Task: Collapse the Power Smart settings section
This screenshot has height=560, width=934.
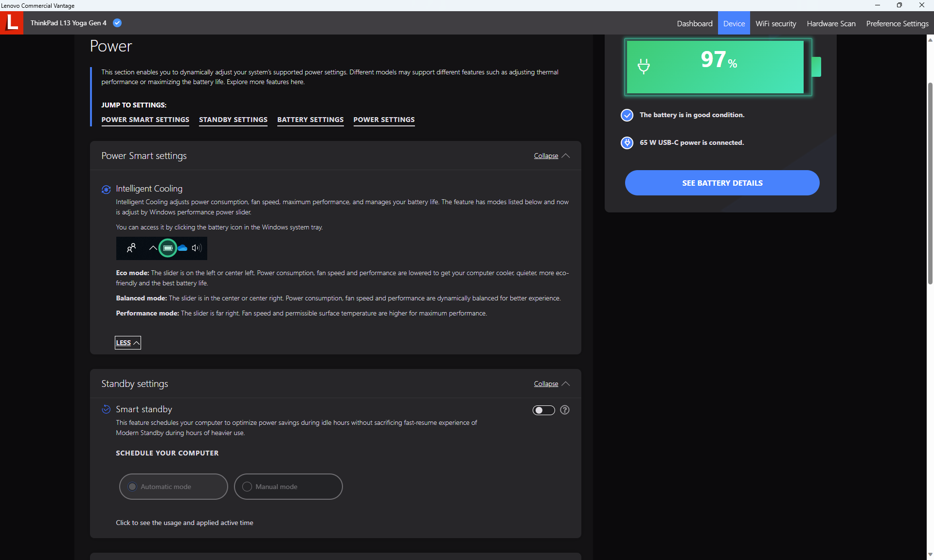Action: pos(552,156)
